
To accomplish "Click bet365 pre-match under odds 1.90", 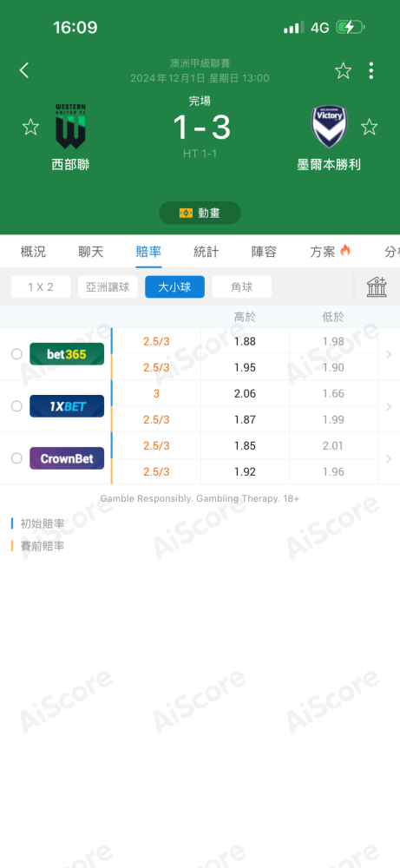I will 333,367.
